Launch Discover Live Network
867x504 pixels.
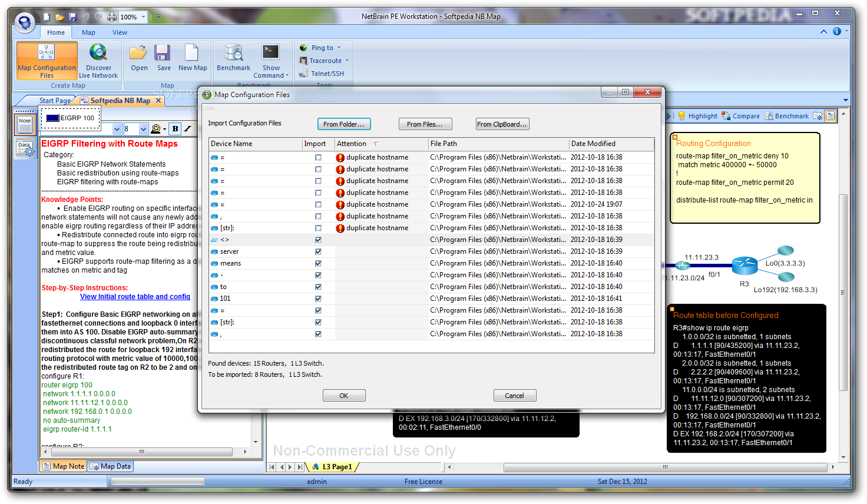tap(98, 61)
